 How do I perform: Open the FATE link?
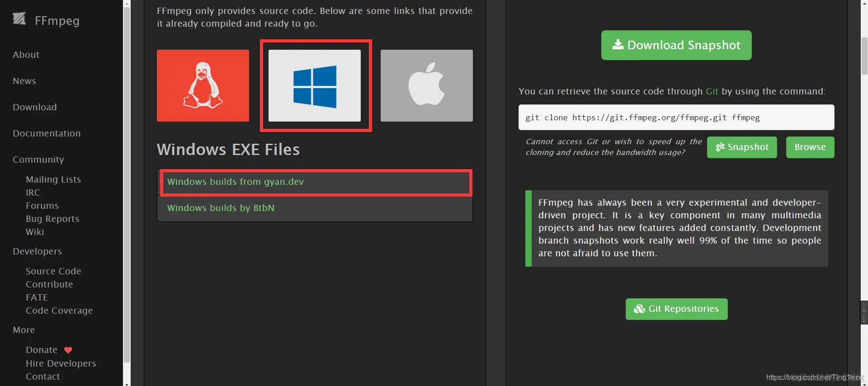coord(37,297)
